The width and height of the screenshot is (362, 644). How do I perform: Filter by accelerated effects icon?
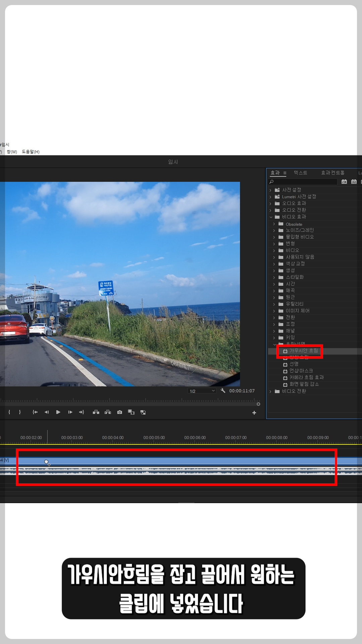pyautogui.click(x=344, y=181)
